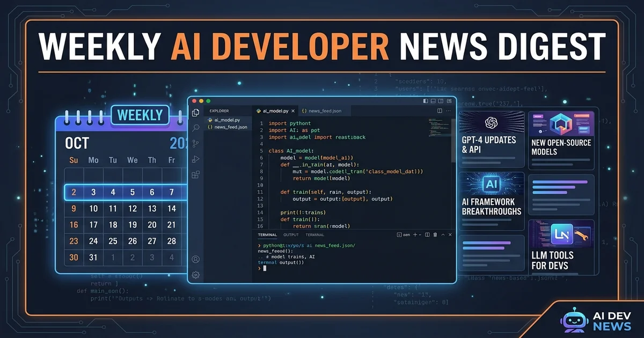Screen dimensions: 644x338
Task: Open the Search view in the activity bar
Action: tap(196, 128)
